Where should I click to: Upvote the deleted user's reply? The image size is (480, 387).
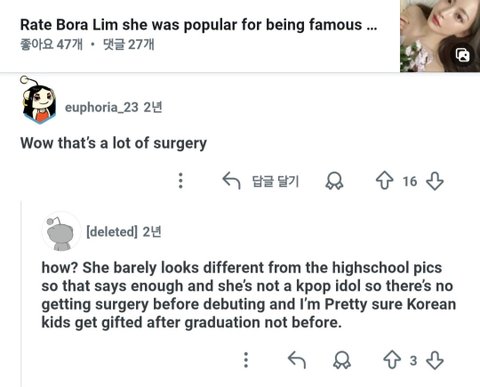392,360
